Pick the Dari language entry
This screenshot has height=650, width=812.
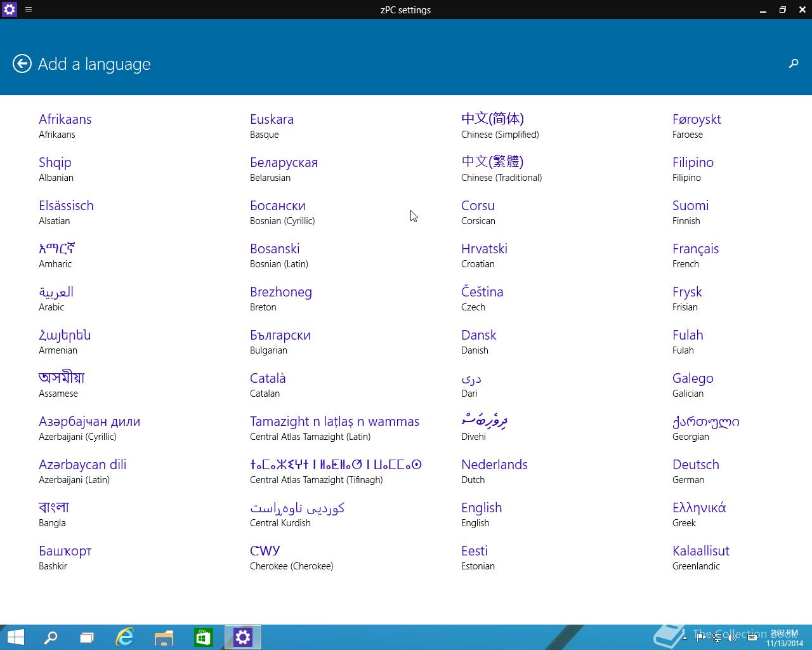471,385
